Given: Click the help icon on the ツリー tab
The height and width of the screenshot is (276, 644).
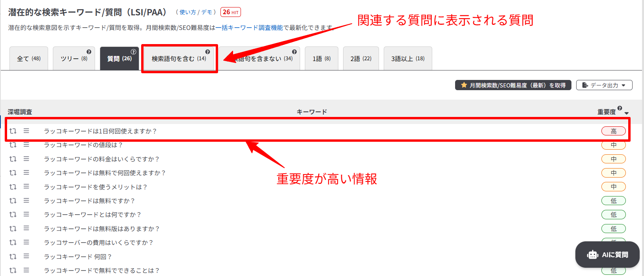Looking at the screenshot, I should [89, 52].
